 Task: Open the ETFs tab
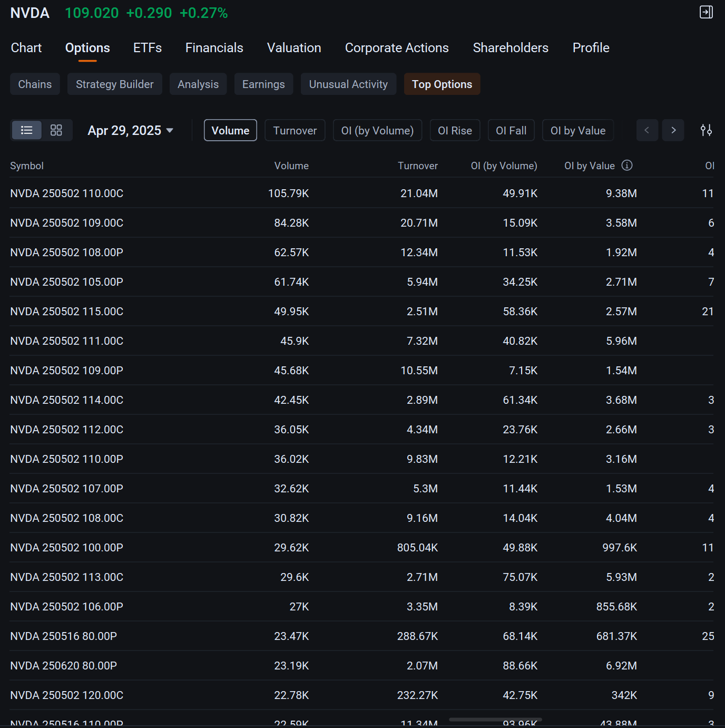pyautogui.click(x=148, y=48)
